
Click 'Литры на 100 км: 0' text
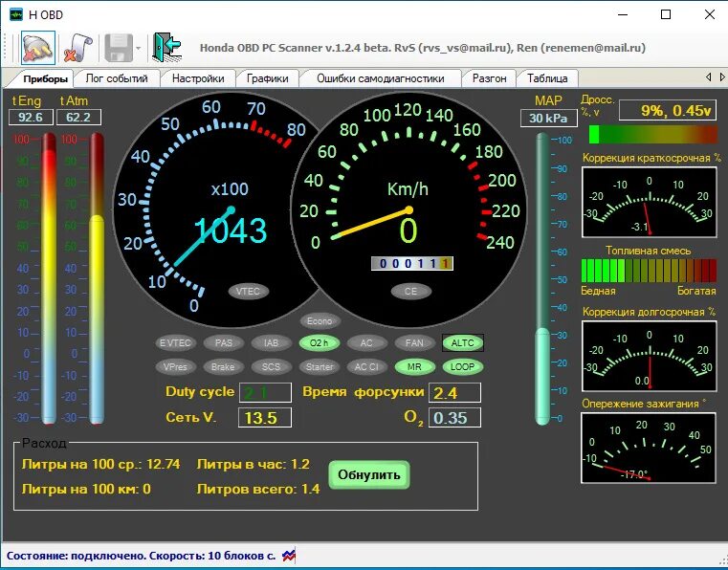coord(86,489)
